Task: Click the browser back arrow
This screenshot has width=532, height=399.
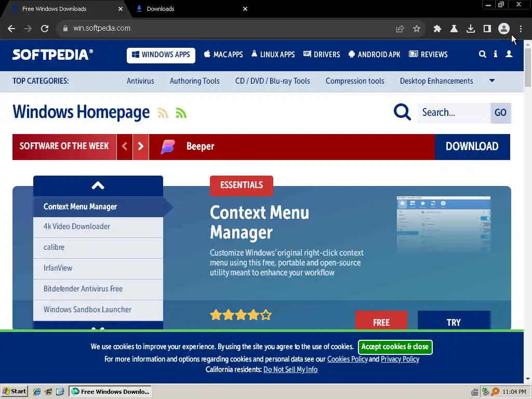Action: click(11, 29)
